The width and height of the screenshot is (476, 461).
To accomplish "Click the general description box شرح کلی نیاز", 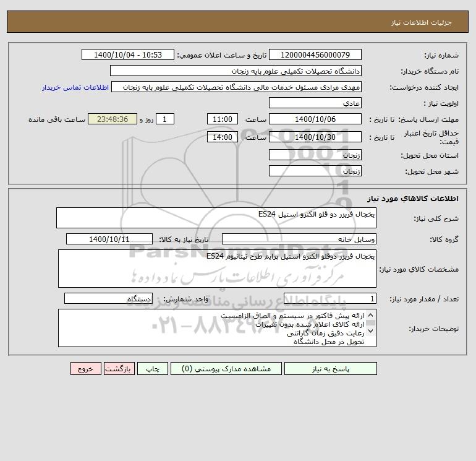I will click(x=216, y=218).
